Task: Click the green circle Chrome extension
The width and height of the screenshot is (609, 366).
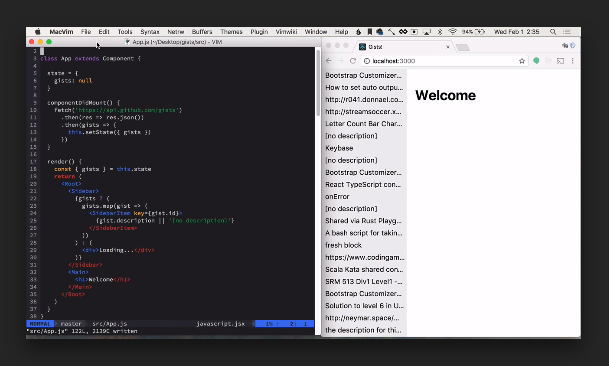Action: click(x=536, y=61)
